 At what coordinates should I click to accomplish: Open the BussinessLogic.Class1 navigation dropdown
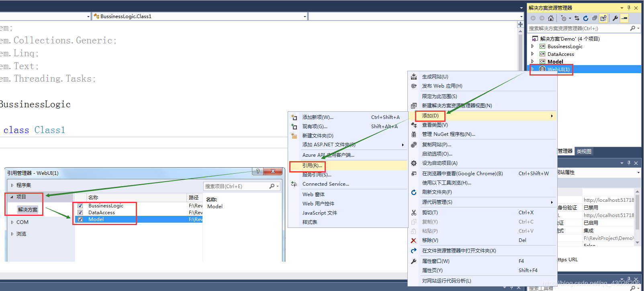[305, 16]
